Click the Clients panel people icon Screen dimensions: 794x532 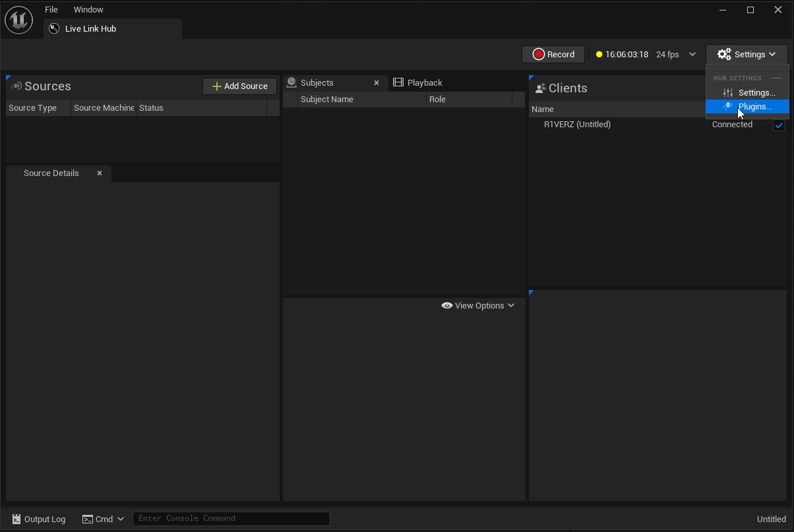click(540, 88)
